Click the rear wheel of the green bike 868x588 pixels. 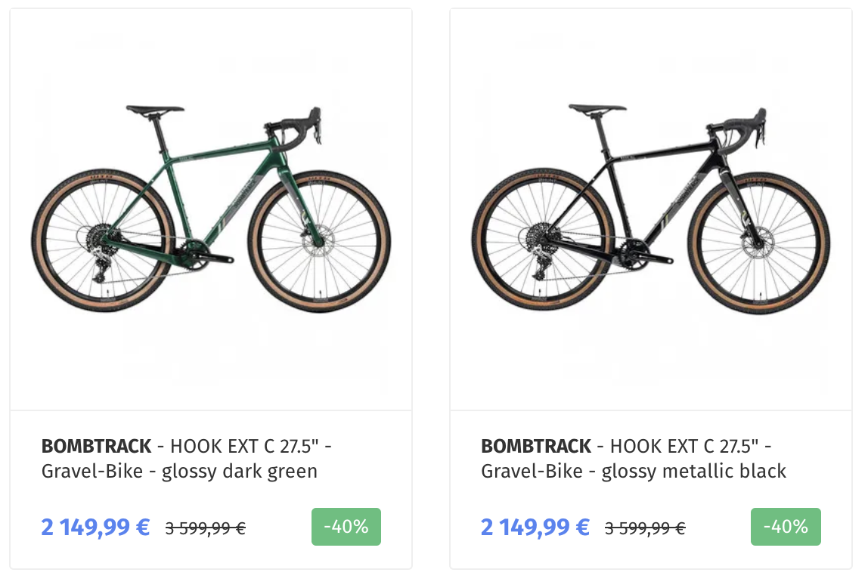tap(103, 241)
